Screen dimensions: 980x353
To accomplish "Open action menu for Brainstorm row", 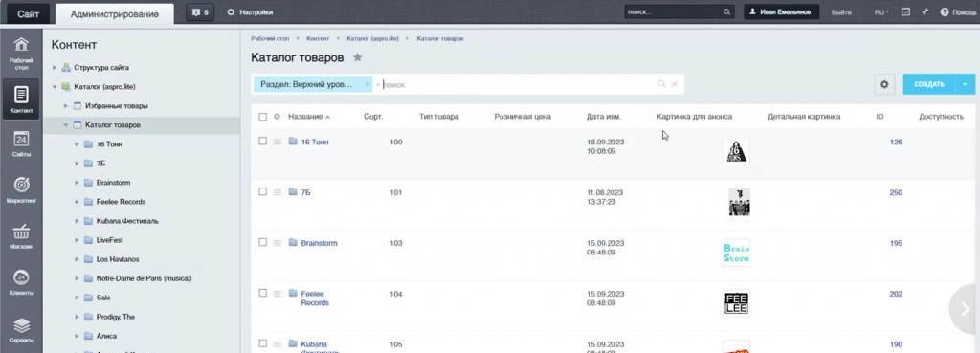I will click(x=278, y=243).
